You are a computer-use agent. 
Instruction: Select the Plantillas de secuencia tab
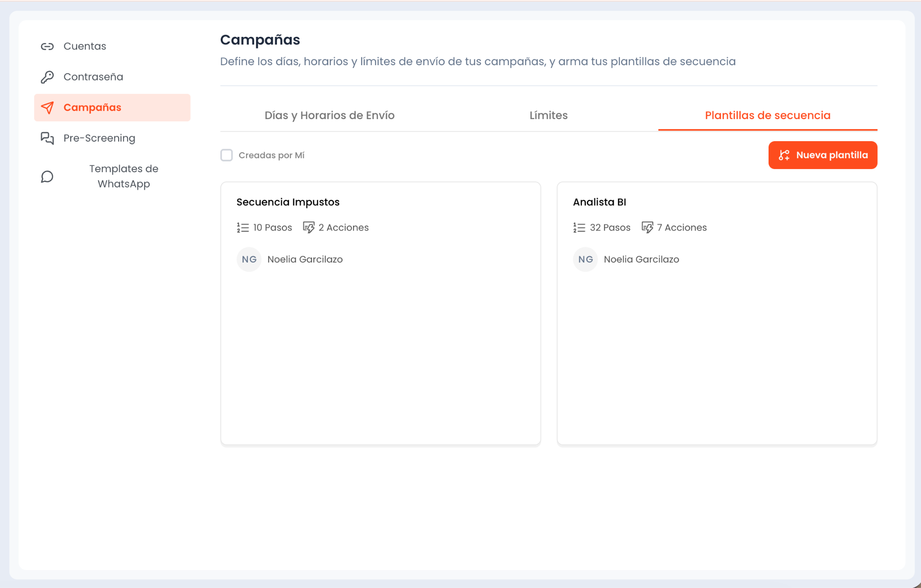pos(768,116)
